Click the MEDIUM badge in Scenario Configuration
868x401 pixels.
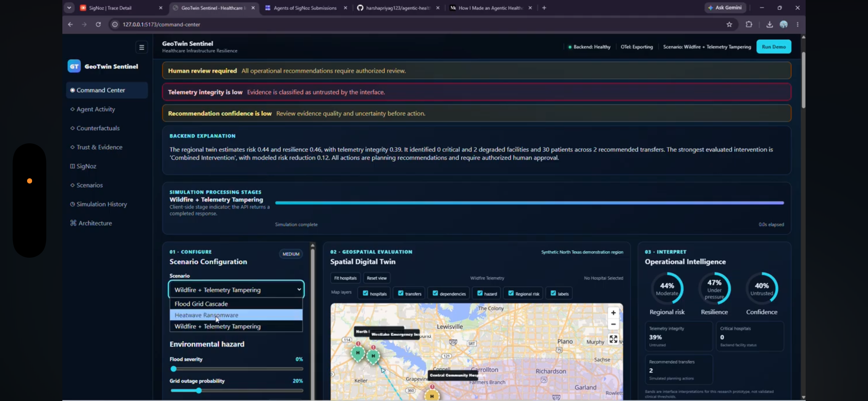(291, 254)
